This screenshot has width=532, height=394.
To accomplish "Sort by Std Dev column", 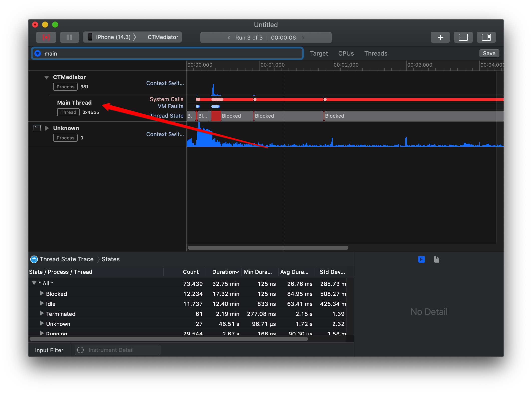I will pos(332,272).
